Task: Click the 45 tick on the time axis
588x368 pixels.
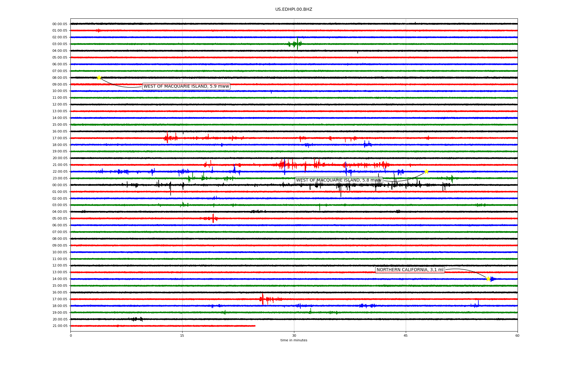Action: coord(406,335)
